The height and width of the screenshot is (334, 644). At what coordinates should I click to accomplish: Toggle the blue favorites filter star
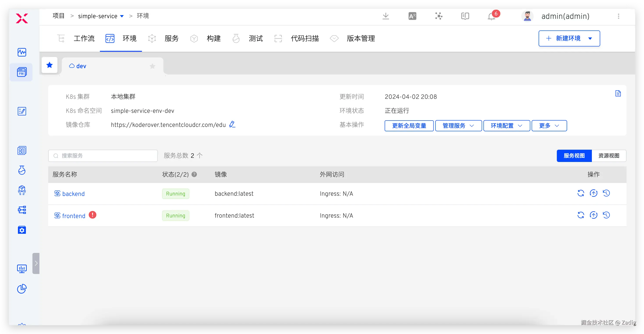pos(50,65)
